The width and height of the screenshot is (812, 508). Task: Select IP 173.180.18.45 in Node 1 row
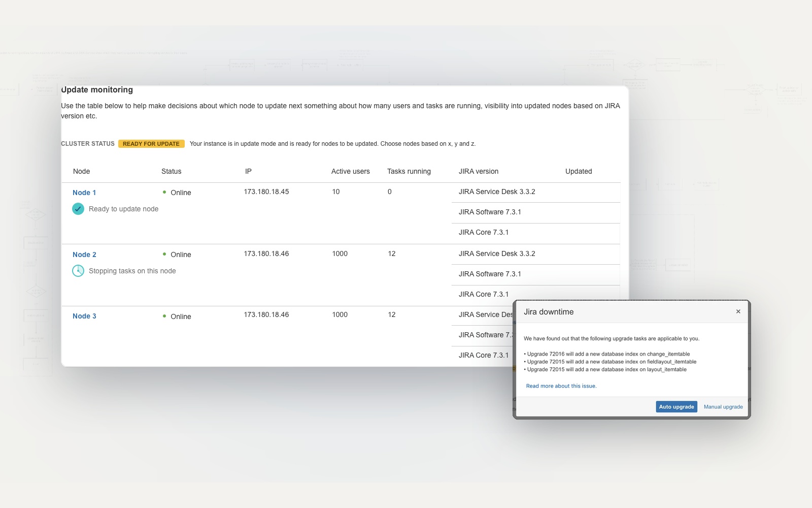(x=266, y=192)
